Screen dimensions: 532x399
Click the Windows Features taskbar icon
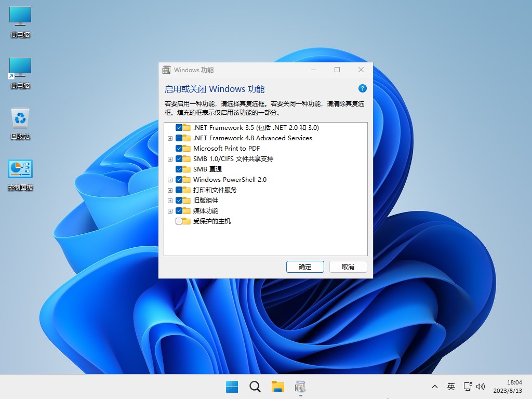[x=300, y=387]
